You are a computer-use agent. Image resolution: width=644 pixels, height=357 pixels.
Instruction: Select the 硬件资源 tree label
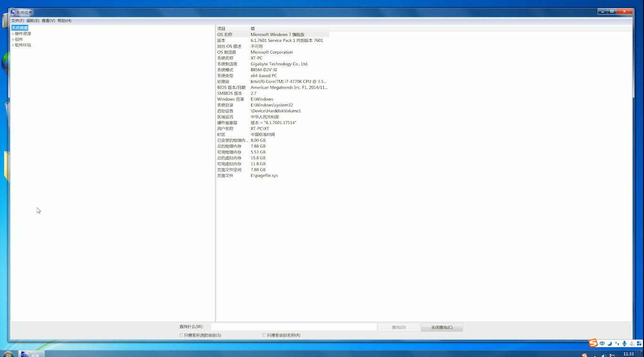pyautogui.click(x=23, y=34)
